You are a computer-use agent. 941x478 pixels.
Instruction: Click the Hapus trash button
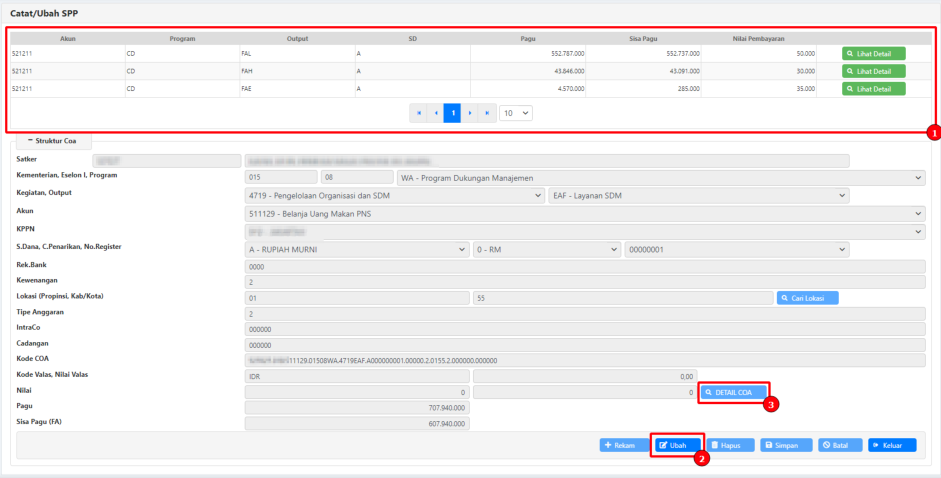(730, 445)
